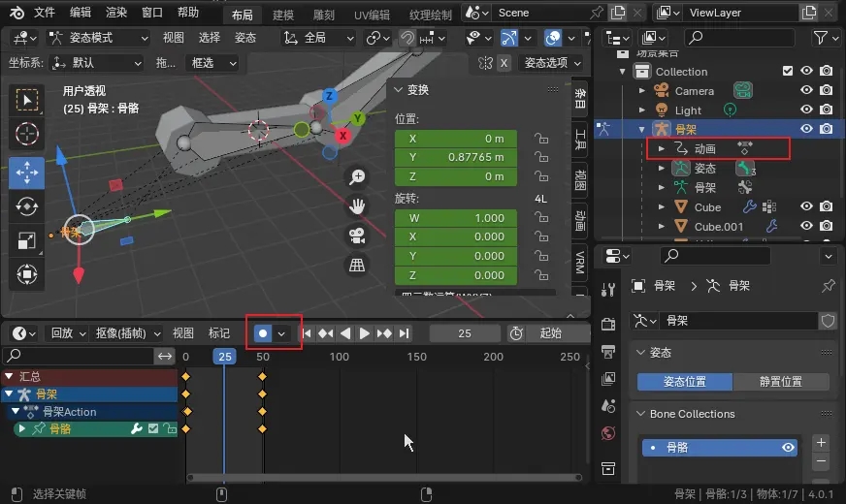Click the 静置位置 button
Viewport: 846px width, 504px height.
[x=781, y=382]
